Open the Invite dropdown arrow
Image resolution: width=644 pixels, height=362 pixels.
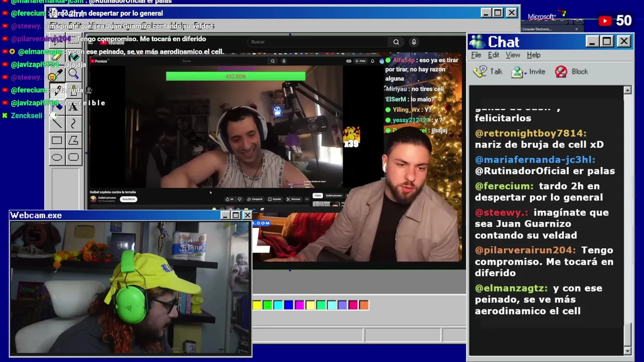tap(526, 72)
